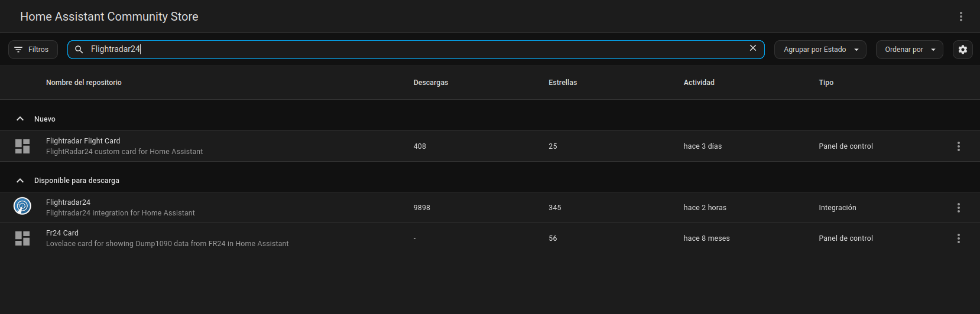The width and height of the screenshot is (980, 314).
Task: Sort by Actividad column header
Action: [699, 83]
